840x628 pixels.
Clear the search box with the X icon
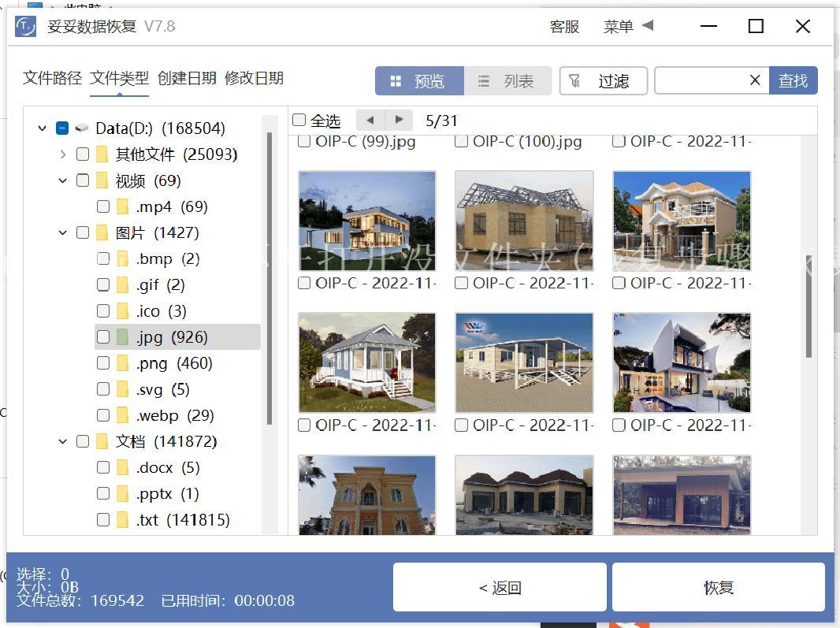(x=755, y=80)
